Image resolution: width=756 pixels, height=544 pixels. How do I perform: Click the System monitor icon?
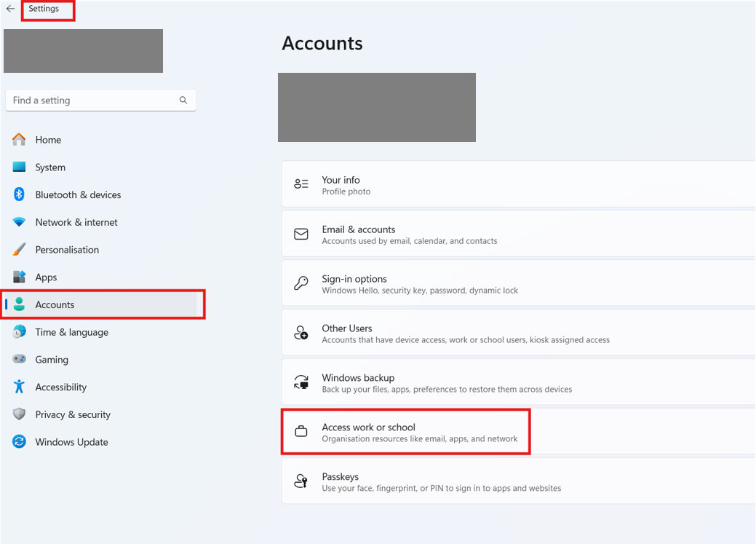click(x=20, y=167)
